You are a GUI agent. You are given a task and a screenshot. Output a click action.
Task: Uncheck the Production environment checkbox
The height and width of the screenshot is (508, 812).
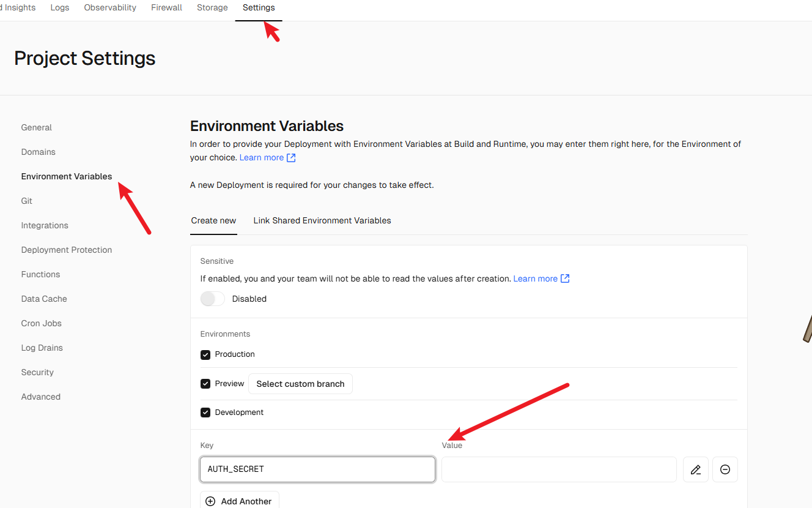click(x=205, y=354)
